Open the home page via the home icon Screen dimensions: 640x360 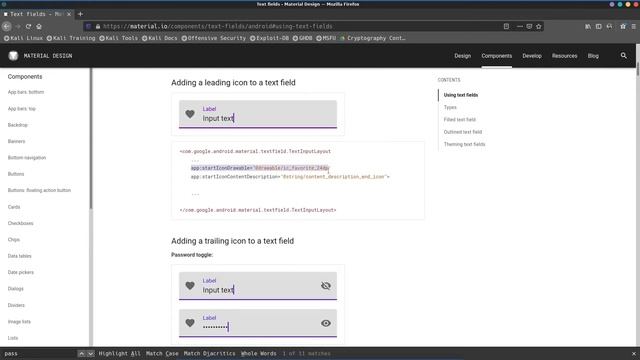coord(39,26)
